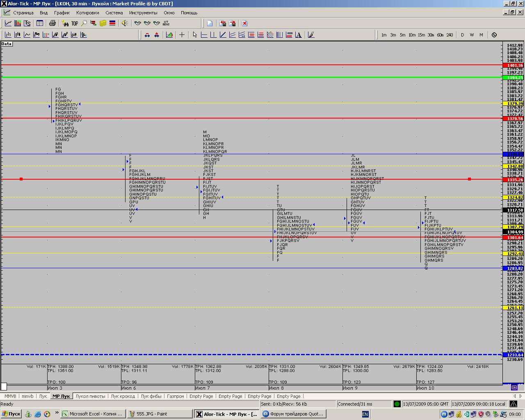Select the crosshair cursor tool
Screen dimensions: 525x420
pyautogui.click(x=182, y=35)
